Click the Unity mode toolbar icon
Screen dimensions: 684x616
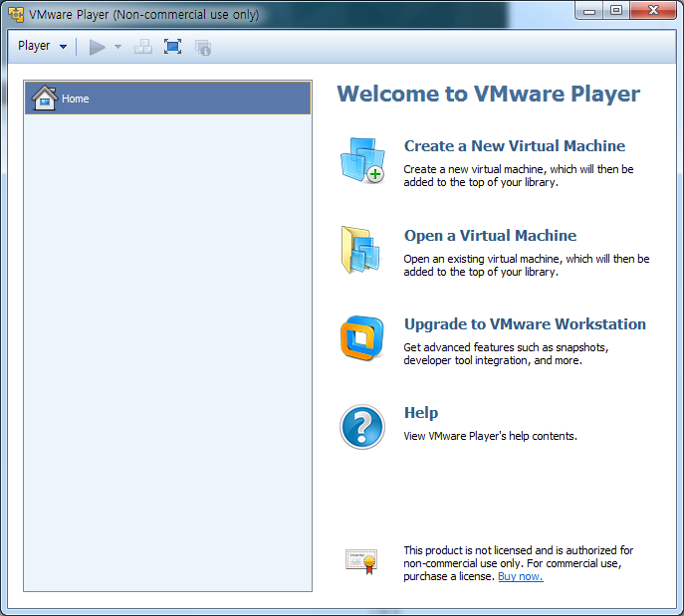pyautogui.click(x=203, y=48)
